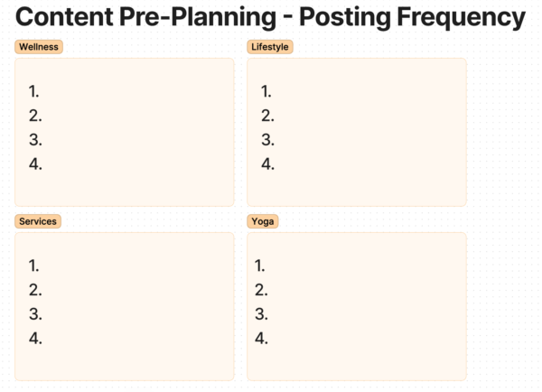Click list item 2 in the Wellness card
Image resolution: width=542 pixels, height=392 pixels.
pos(35,116)
